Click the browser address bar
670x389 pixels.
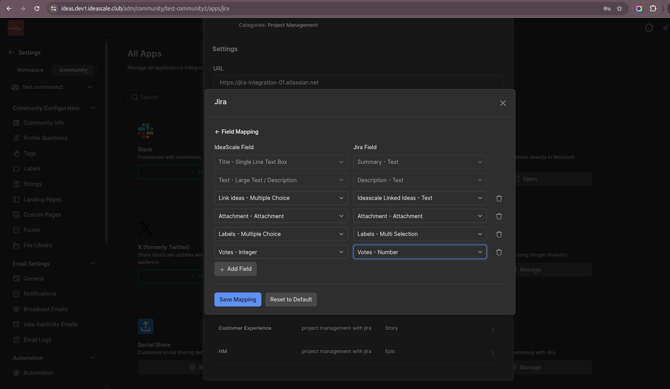(325, 9)
